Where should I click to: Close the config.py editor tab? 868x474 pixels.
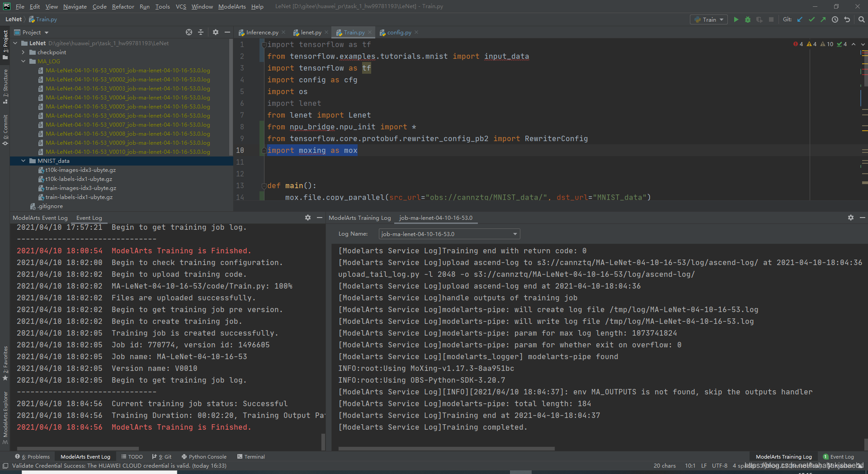pos(416,32)
